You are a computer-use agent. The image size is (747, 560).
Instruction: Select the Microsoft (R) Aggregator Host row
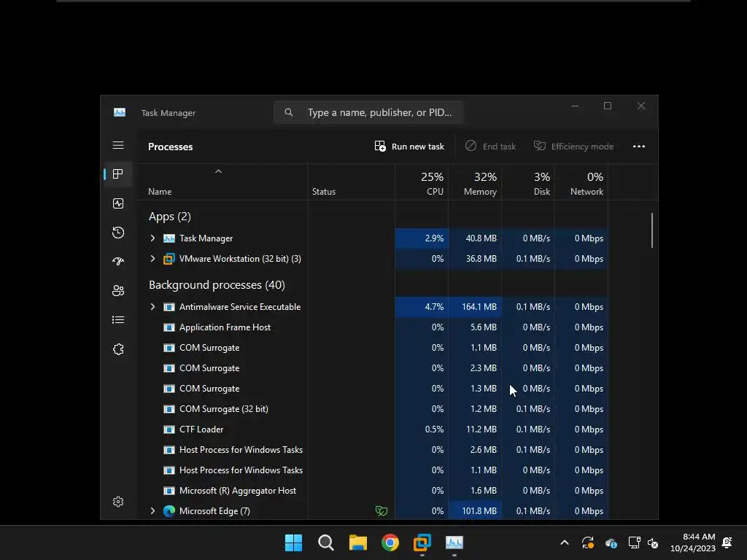pyautogui.click(x=373, y=491)
